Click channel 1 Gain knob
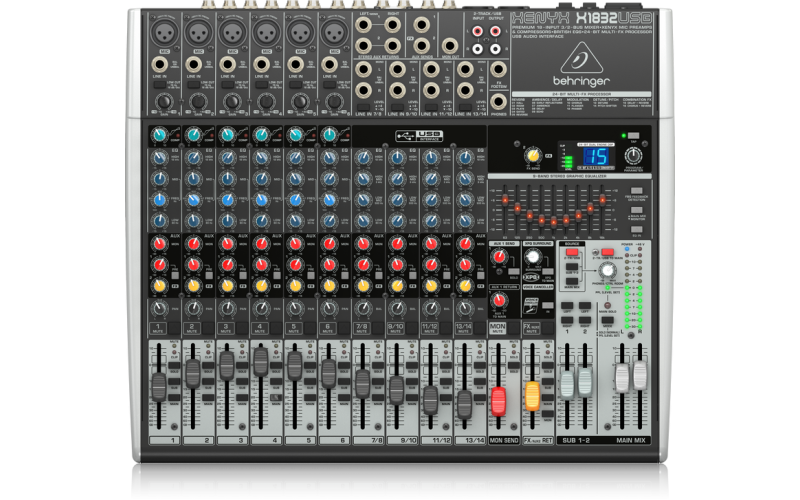The width and height of the screenshot is (800, 500). point(164,102)
